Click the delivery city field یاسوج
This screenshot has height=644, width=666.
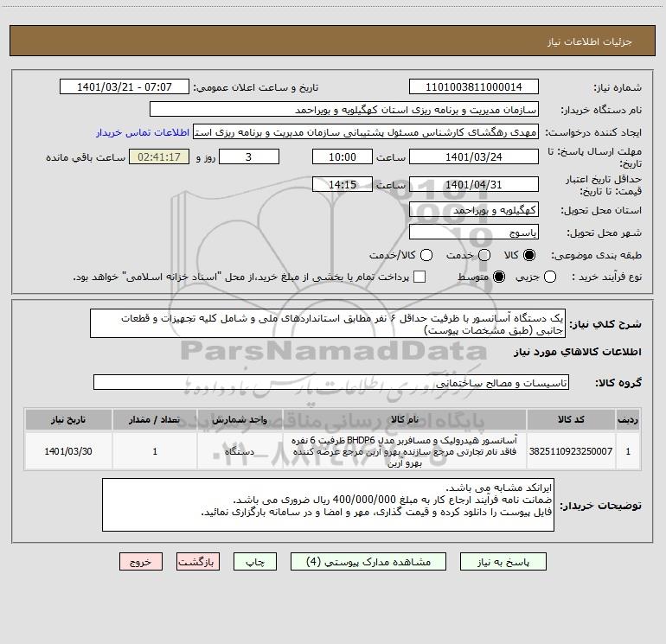click(x=474, y=232)
